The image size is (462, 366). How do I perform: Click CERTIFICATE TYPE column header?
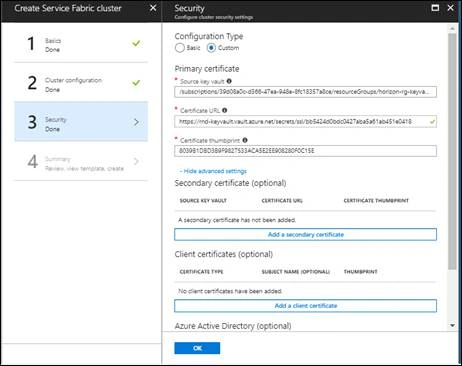(x=201, y=272)
